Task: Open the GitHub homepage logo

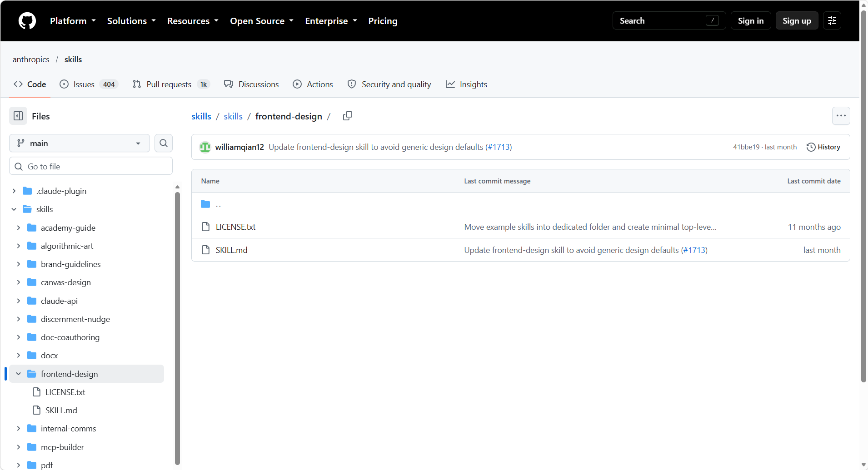Action: (x=27, y=21)
